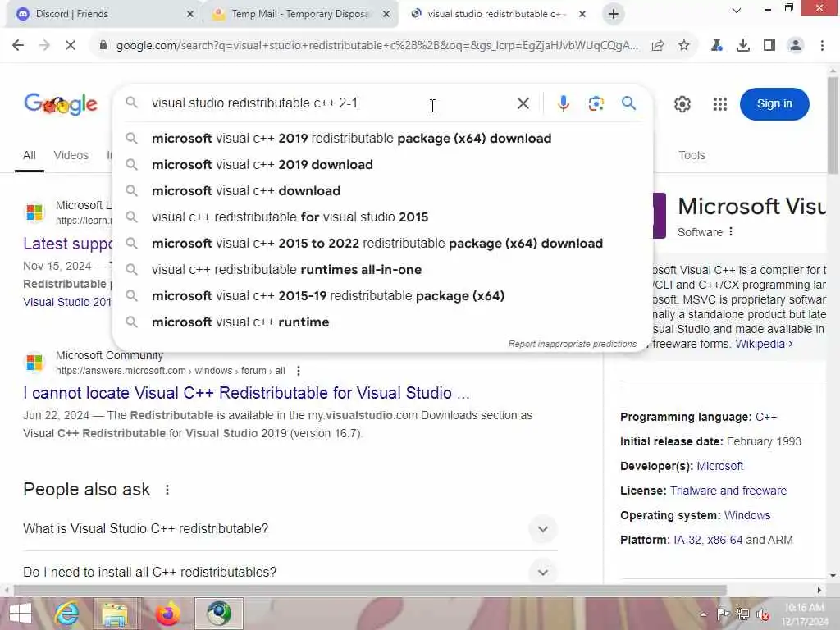Choose suggestion 2015 to 2022 redistributable package

382,243
